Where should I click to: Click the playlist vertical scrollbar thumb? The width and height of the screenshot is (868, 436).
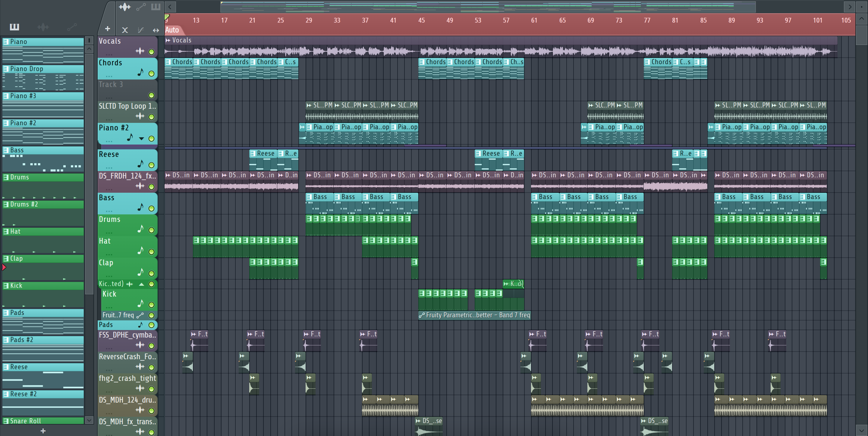click(x=861, y=35)
